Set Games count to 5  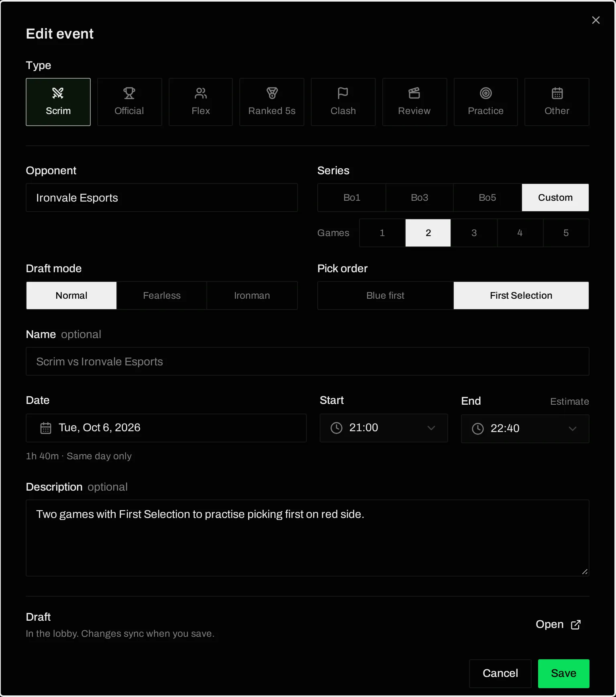566,233
